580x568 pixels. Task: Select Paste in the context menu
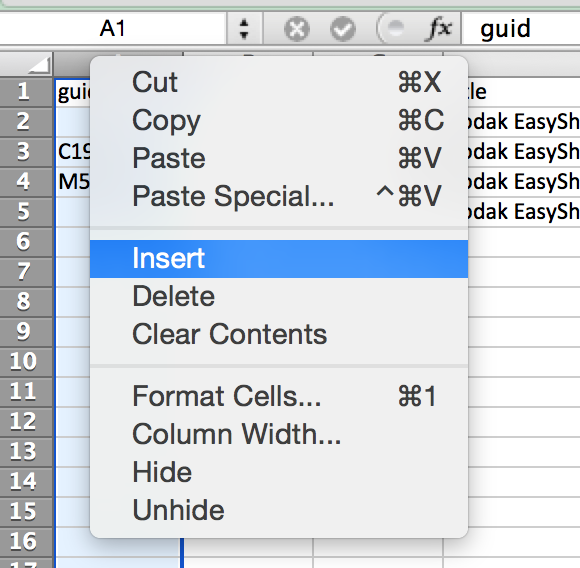(x=279, y=158)
